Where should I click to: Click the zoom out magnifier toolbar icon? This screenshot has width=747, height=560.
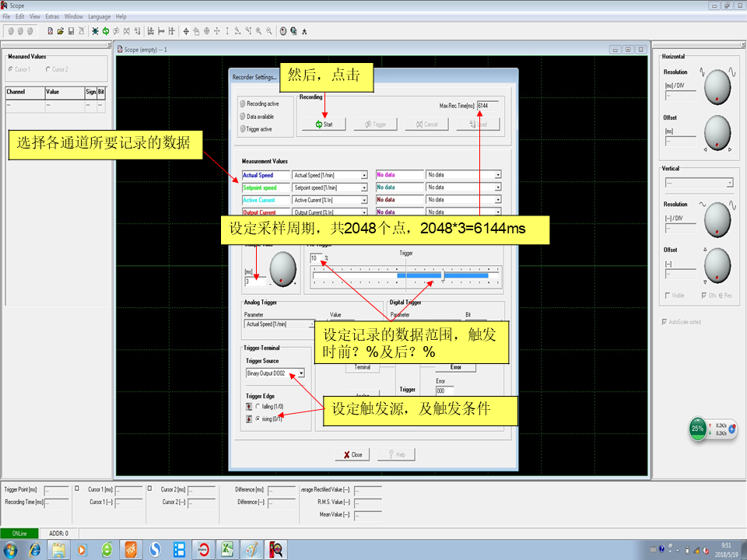(x=269, y=31)
